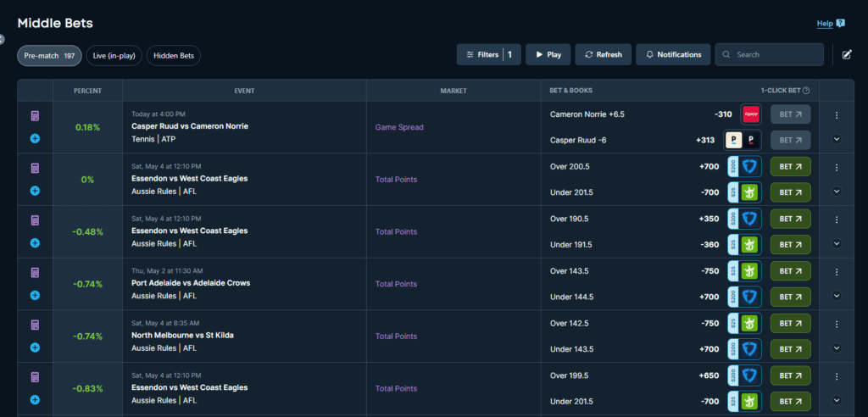Click plus icon in North Melbourne row
Viewport: 868px width, 417px height.
(35, 347)
